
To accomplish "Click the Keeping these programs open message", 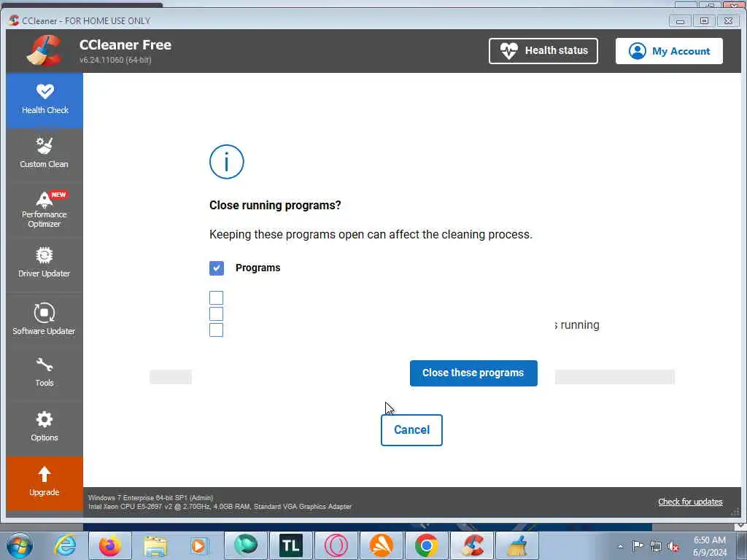I will pos(371,235).
